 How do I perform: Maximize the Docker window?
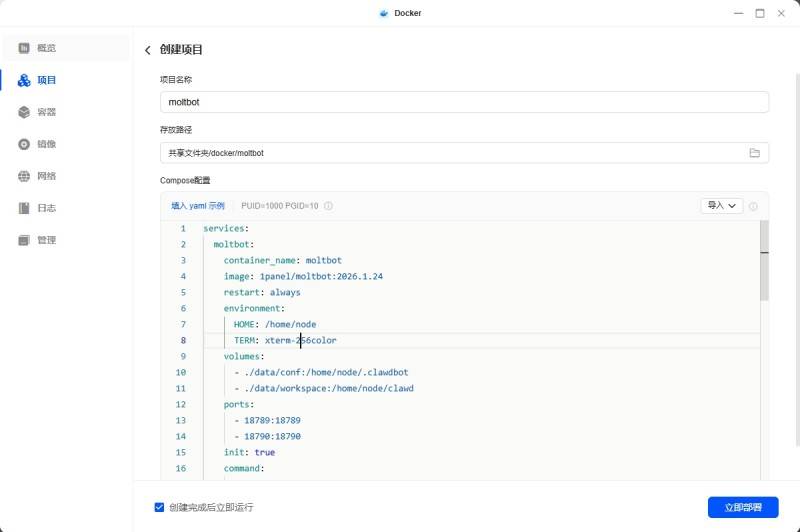click(x=760, y=13)
